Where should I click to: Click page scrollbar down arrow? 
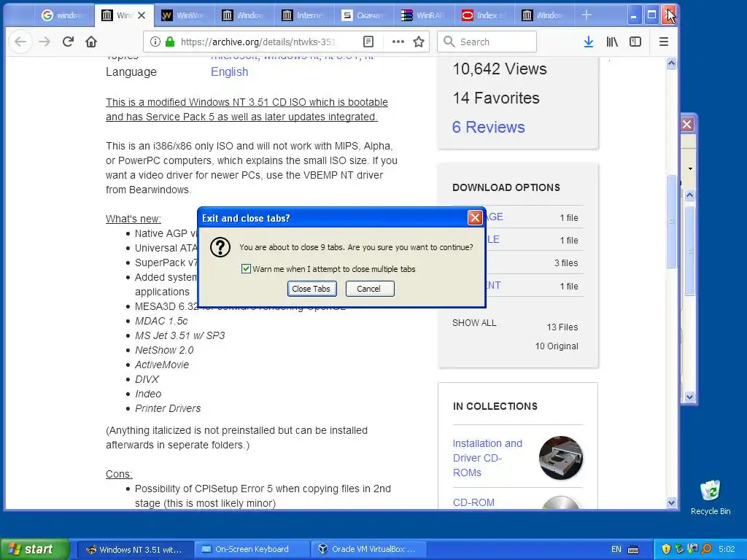pyautogui.click(x=671, y=502)
